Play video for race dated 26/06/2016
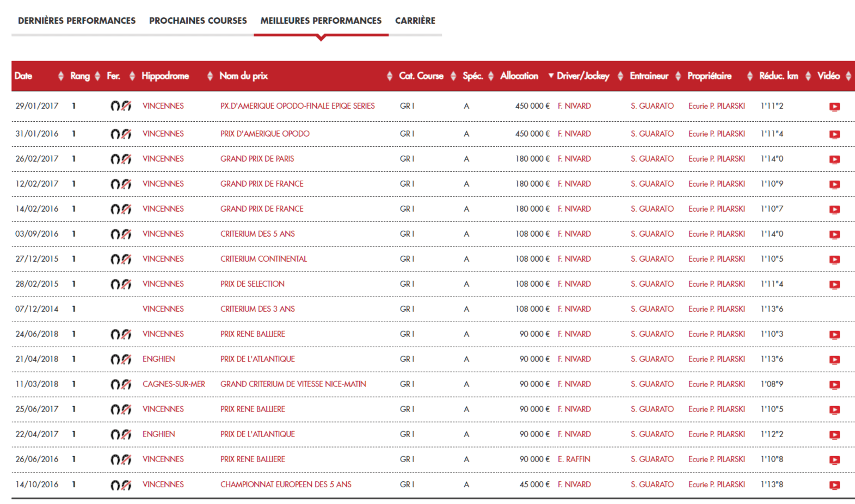This screenshot has height=504, width=855. tap(834, 460)
